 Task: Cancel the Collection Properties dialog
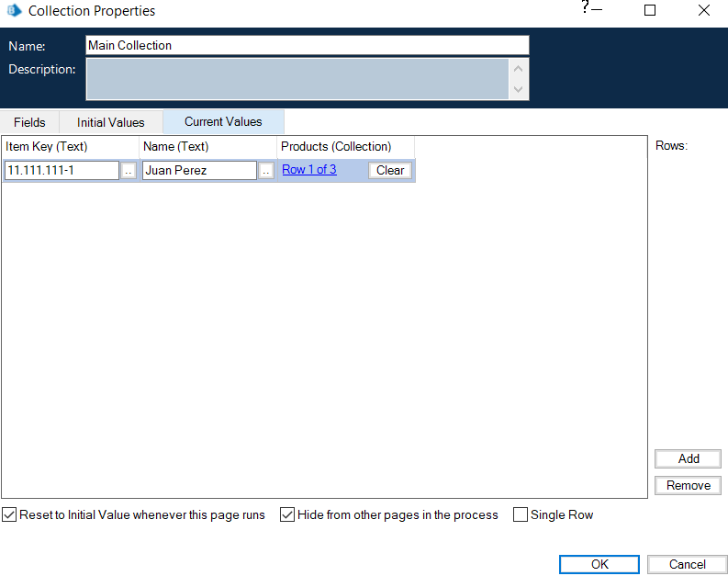[687, 564]
